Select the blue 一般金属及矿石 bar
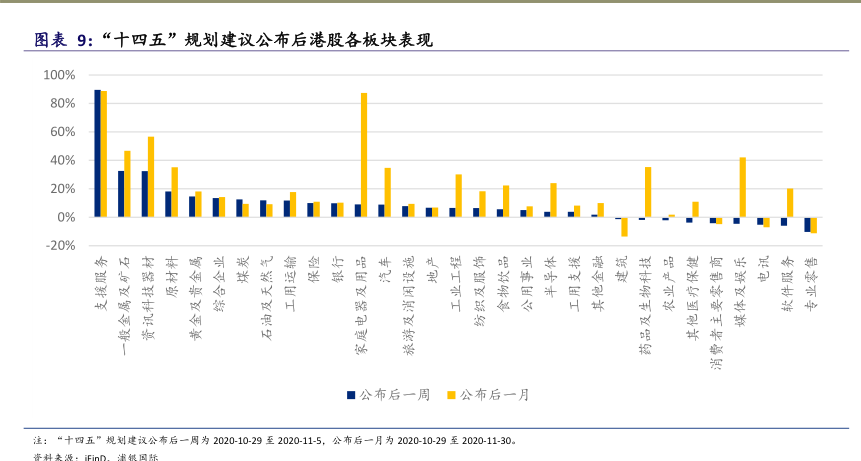Screen dimensions: 861x461 pyautogui.click(x=121, y=194)
